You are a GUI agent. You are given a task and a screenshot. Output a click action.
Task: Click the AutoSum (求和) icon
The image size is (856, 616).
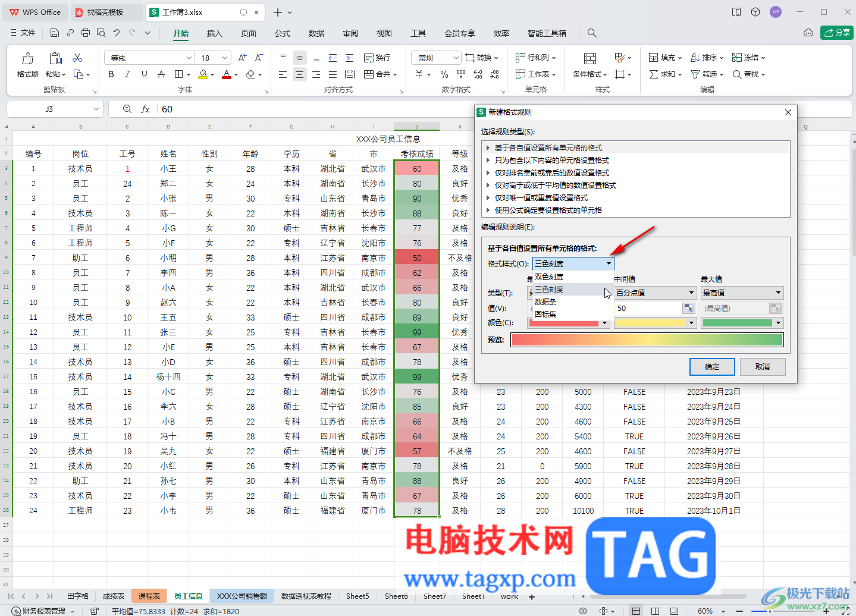tap(654, 74)
